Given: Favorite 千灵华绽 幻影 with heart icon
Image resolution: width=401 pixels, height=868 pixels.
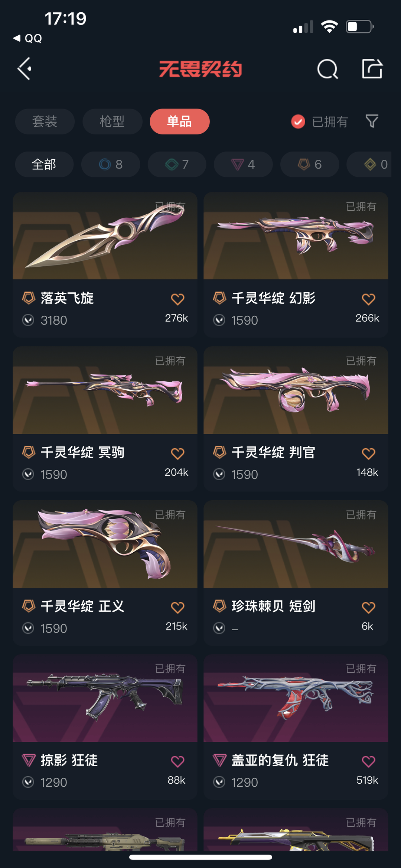Looking at the screenshot, I should coord(368,299).
